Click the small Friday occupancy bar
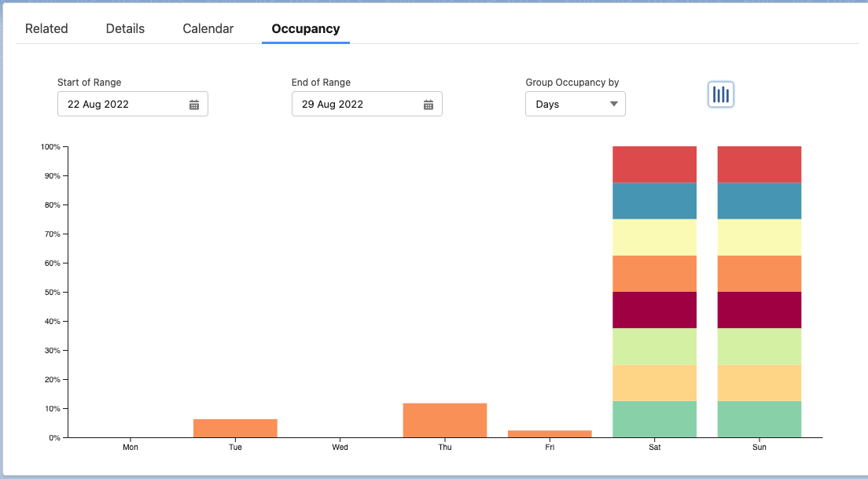Viewport: 868px width, 479px height. click(x=550, y=433)
